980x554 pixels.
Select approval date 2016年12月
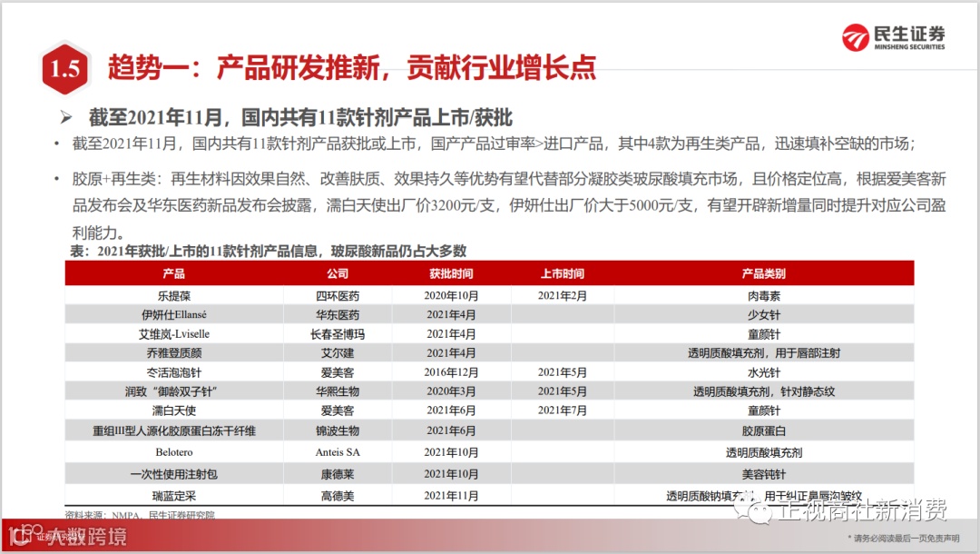[x=451, y=372]
